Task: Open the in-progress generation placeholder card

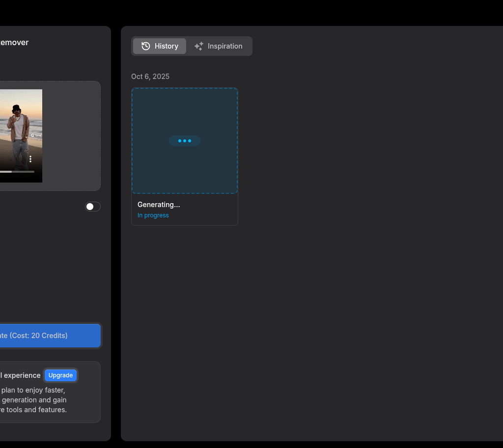Action: [x=185, y=118]
